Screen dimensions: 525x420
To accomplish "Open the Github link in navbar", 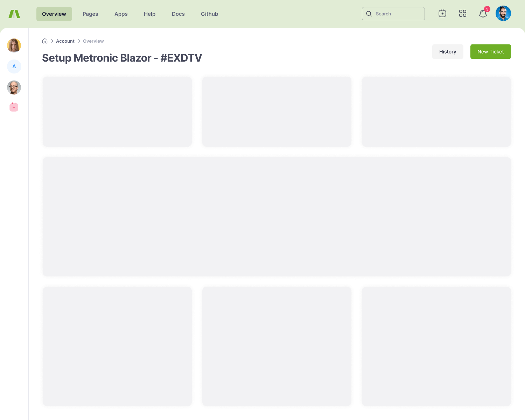I will (x=210, y=14).
